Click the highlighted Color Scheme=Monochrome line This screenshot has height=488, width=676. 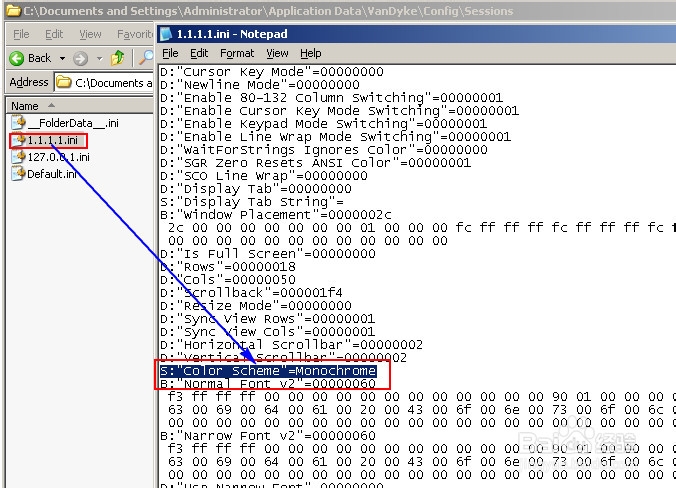pyautogui.click(x=268, y=371)
